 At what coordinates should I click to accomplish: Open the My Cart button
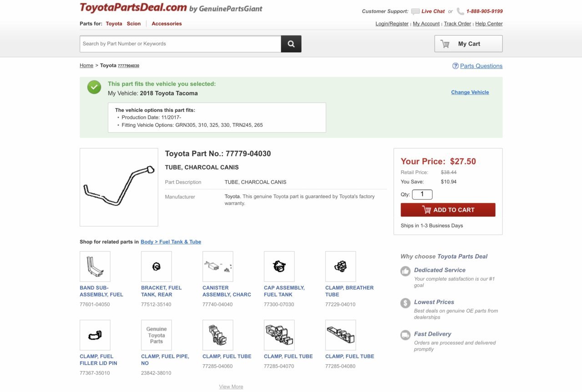[x=469, y=44]
